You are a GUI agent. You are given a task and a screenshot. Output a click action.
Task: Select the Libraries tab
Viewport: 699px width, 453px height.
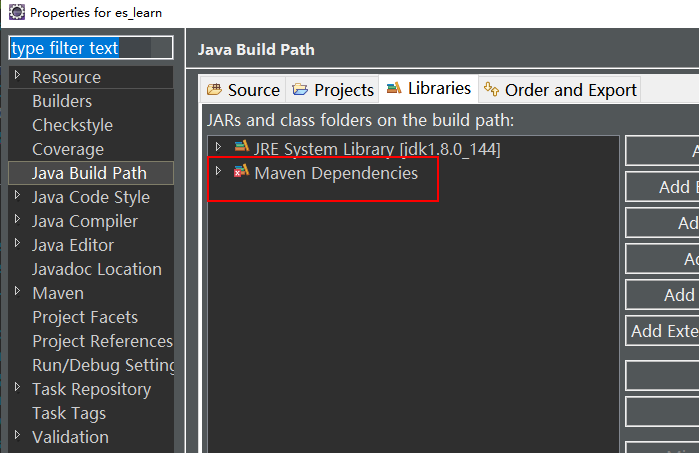pyautogui.click(x=428, y=88)
